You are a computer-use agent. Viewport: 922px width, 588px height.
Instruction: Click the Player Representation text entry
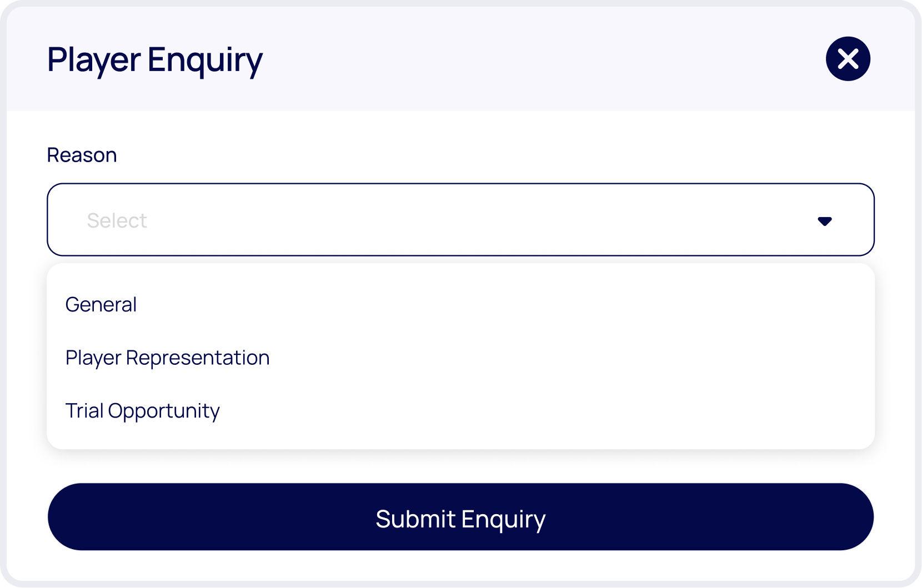tap(167, 358)
